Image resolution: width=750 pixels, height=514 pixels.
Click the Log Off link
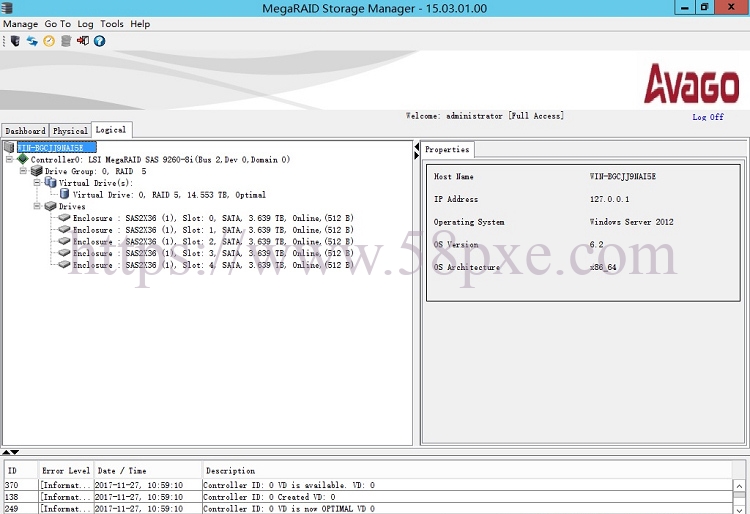click(x=708, y=117)
